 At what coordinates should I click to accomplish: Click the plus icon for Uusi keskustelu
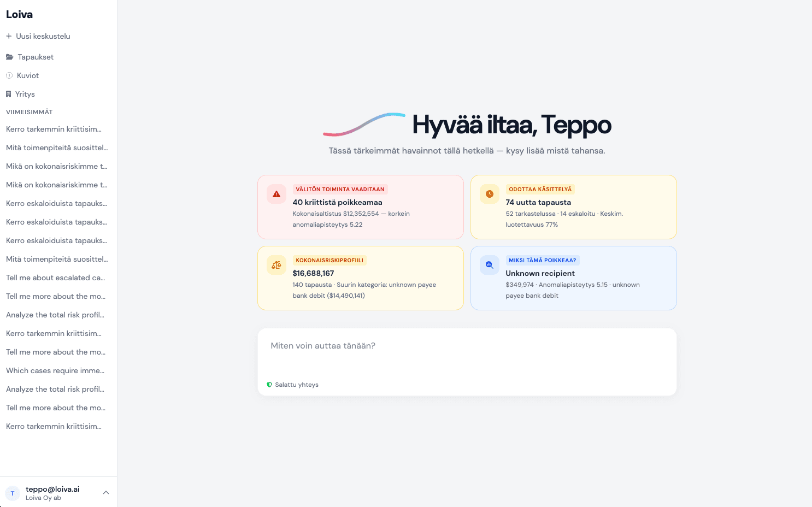tap(8, 36)
